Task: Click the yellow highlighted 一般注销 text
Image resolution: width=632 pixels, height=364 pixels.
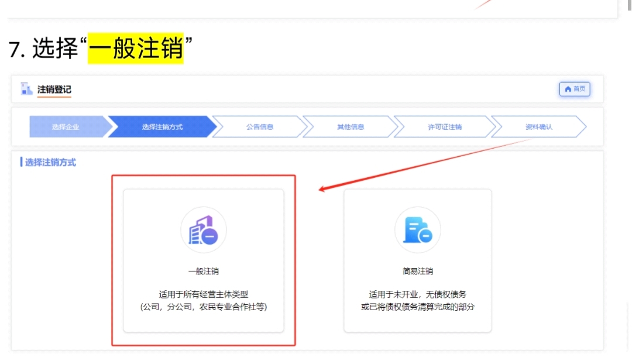Action: click(x=136, y=49)
